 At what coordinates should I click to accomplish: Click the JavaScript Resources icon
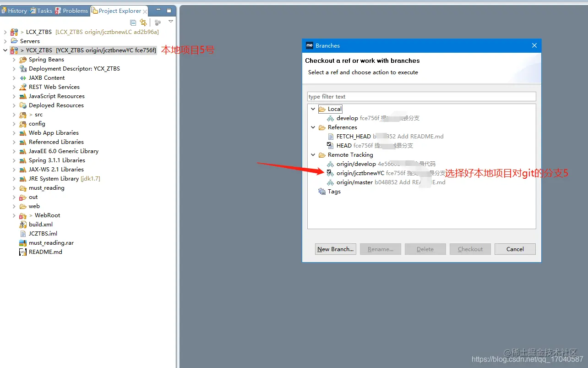23,96
